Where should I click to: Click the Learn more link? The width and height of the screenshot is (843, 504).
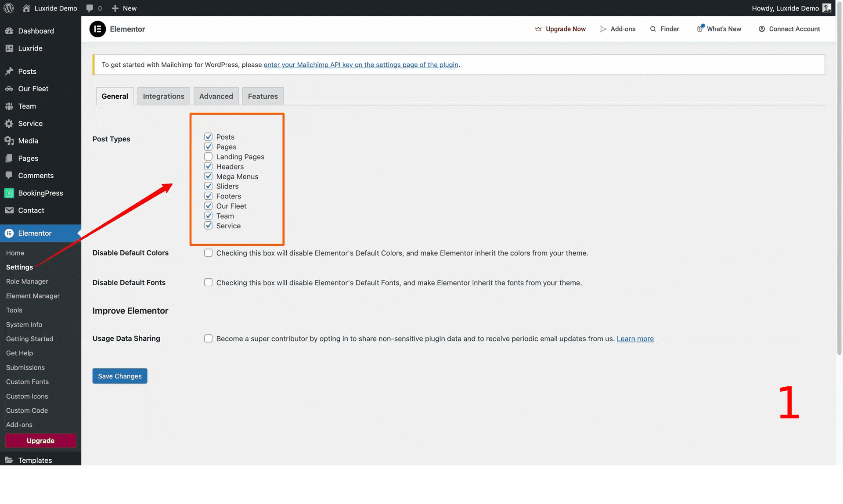click(635, 338)
